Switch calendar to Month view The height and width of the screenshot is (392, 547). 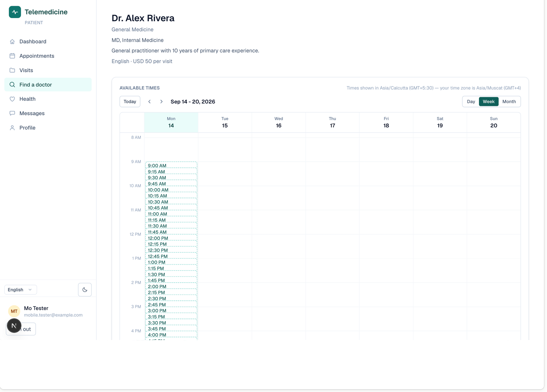(x=509, y=102)
